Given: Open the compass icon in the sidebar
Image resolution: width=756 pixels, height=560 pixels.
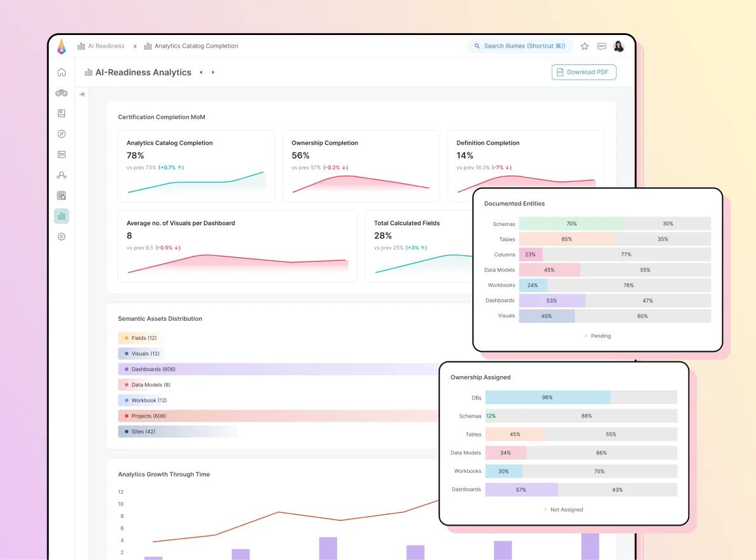Looking at the screenshot, I should (62, 134).
